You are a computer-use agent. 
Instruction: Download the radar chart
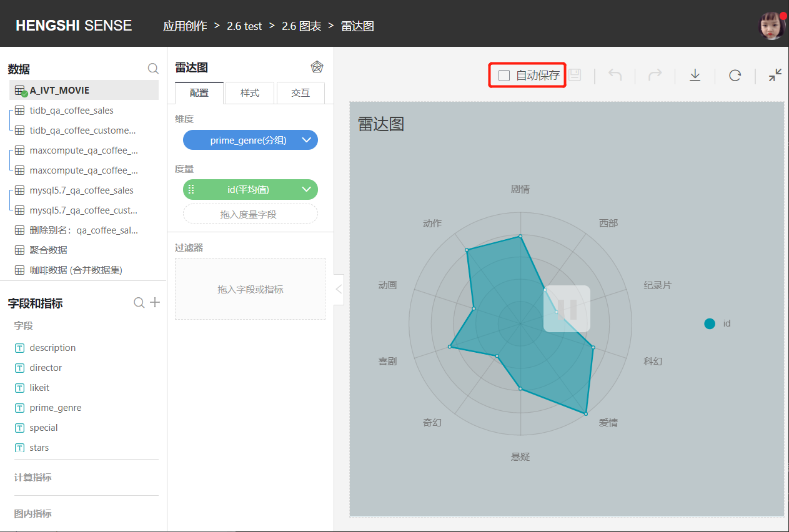pos(695,76)
